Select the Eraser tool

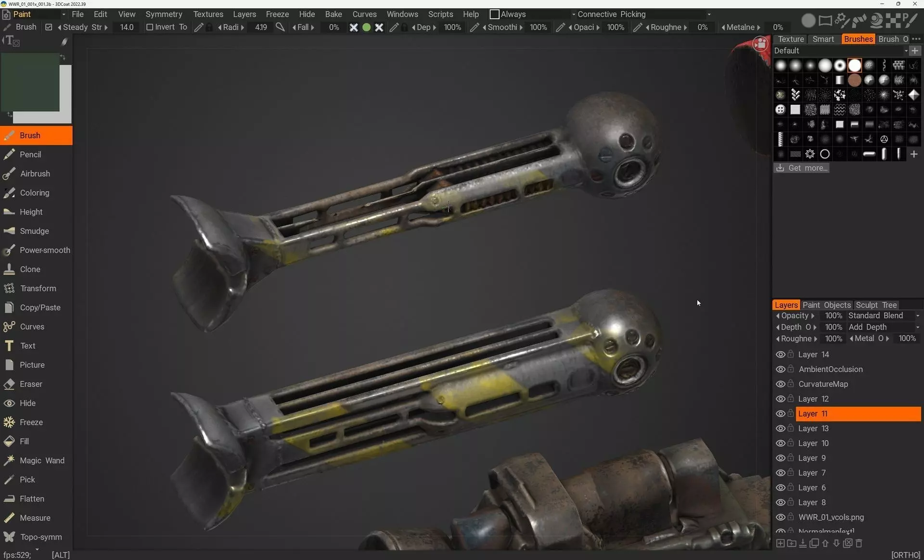pos(31,384)
